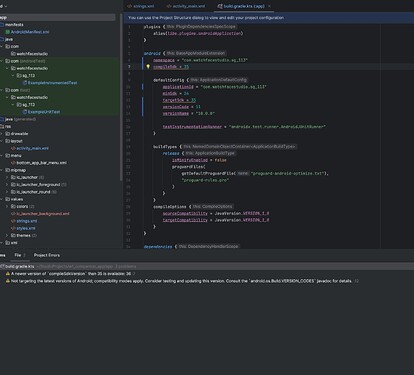Screen dimensions: 414x375
Task: Switch to the strings.xml editor tab
Action: click(140, 6)
